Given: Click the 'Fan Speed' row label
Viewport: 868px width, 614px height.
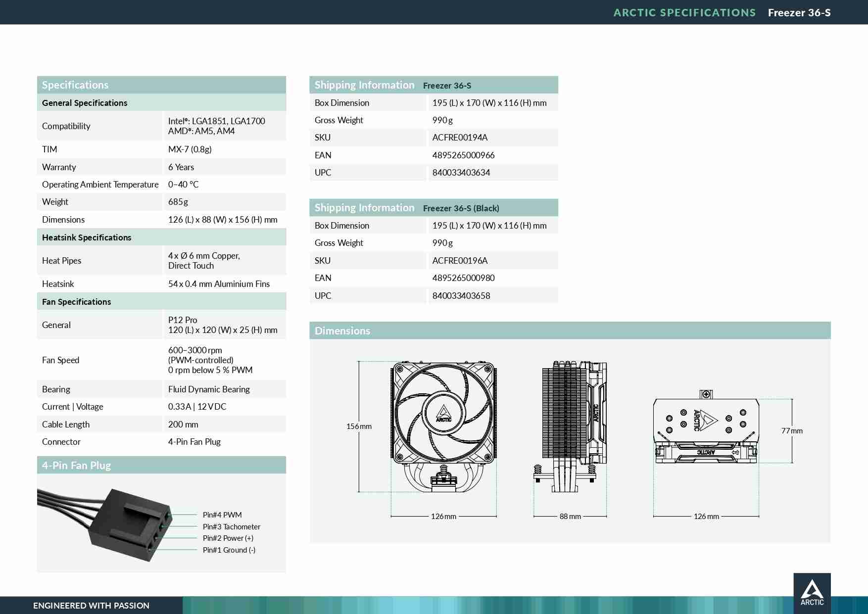Looking at the screenshot, I should pos(60,360).
